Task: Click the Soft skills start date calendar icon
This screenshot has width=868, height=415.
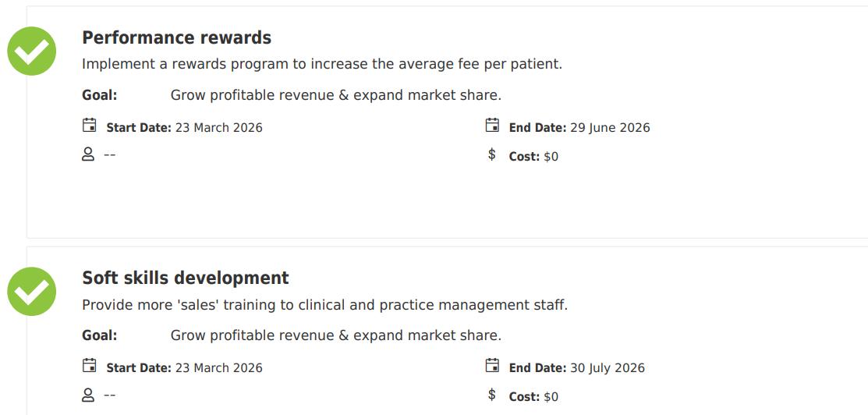Action: click(90, 366)
